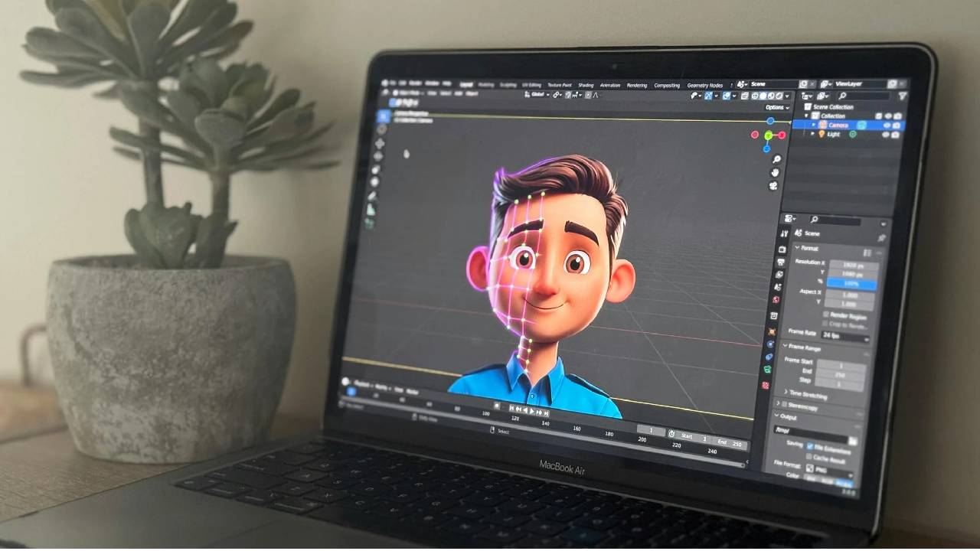Jump to the timeline start frame

pos(511,408)
